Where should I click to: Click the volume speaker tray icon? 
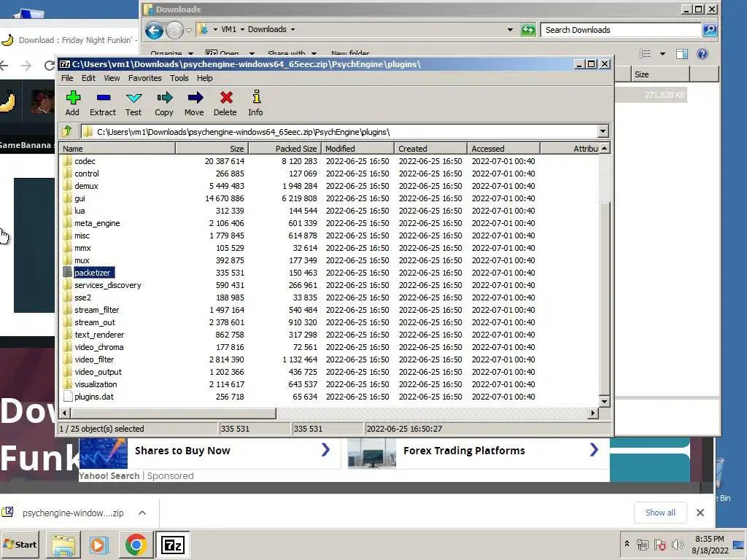(677, 544)
